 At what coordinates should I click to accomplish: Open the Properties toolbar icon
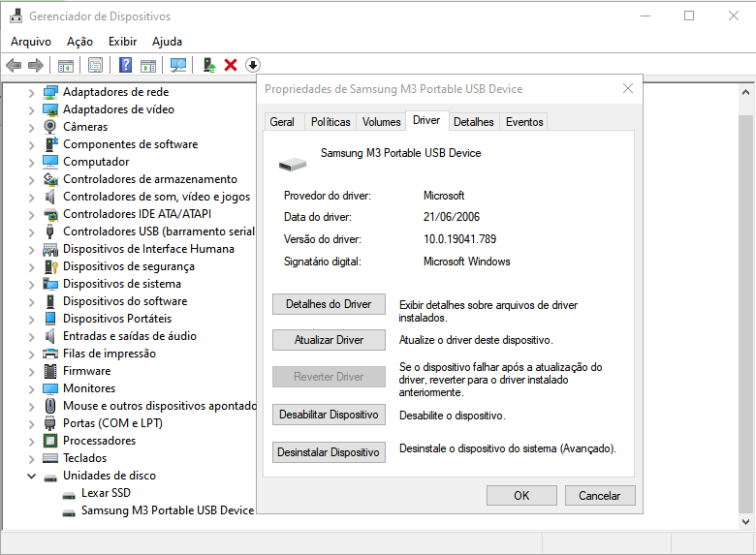[95, 65]
